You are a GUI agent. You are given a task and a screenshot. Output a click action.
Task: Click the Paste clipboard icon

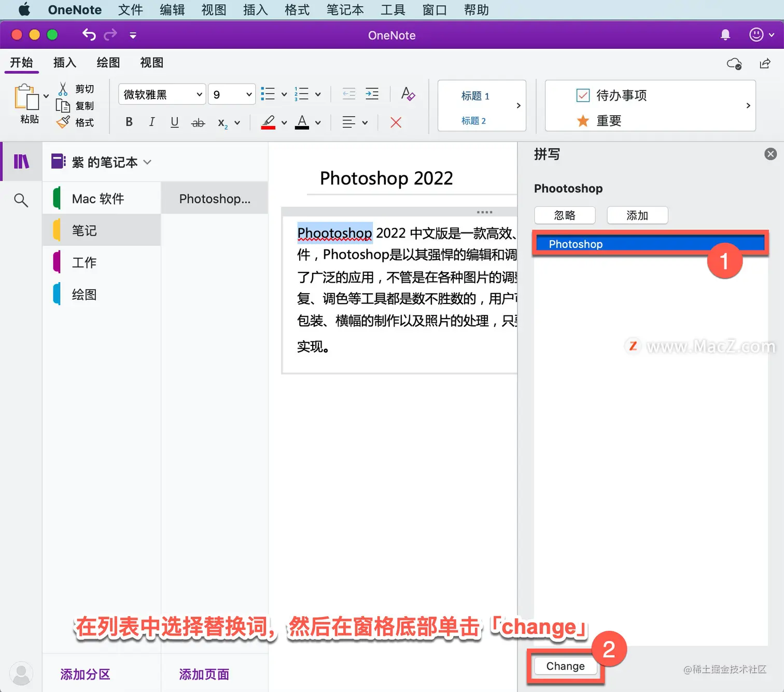(27, 98)
